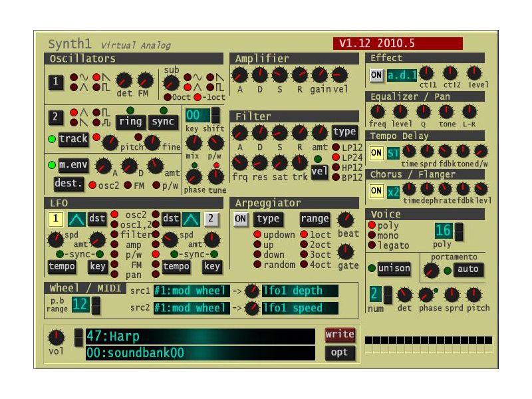Click the dst selector next to LFO 1
This screenshot has height=399, width=532.
pyautogui.click(x=97, y=219)
